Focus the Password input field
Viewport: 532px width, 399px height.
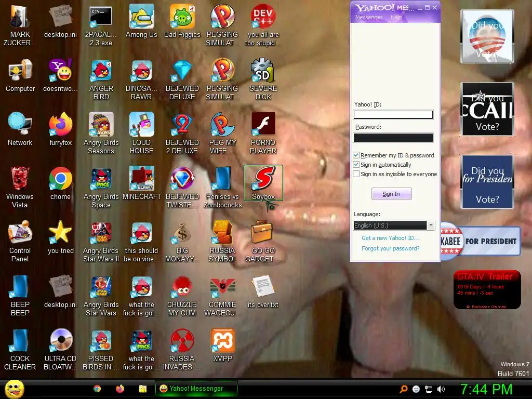click(x=393, y=137)
